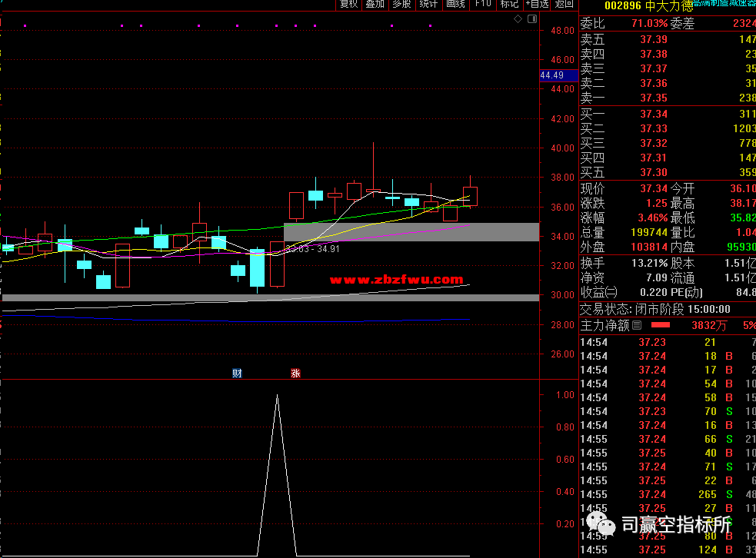Click the 外盘 103814 value
Viewport: 756px width, 558px height.
(649, 247)
